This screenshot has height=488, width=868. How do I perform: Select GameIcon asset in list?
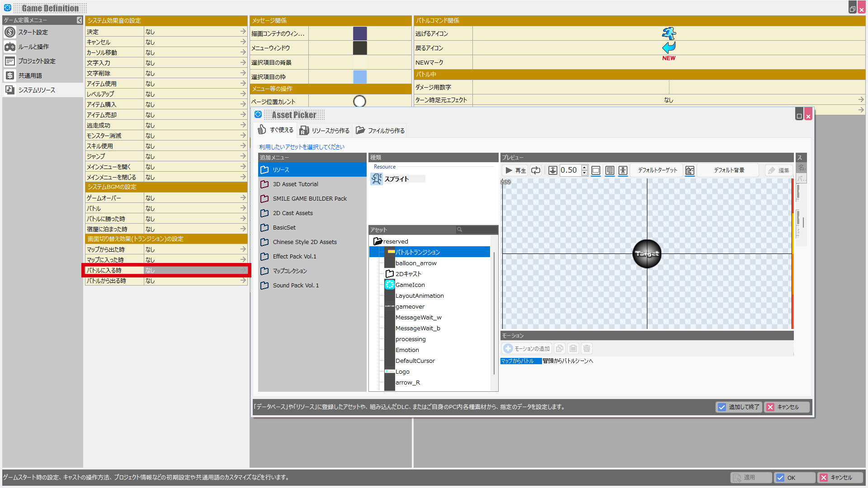410,285
